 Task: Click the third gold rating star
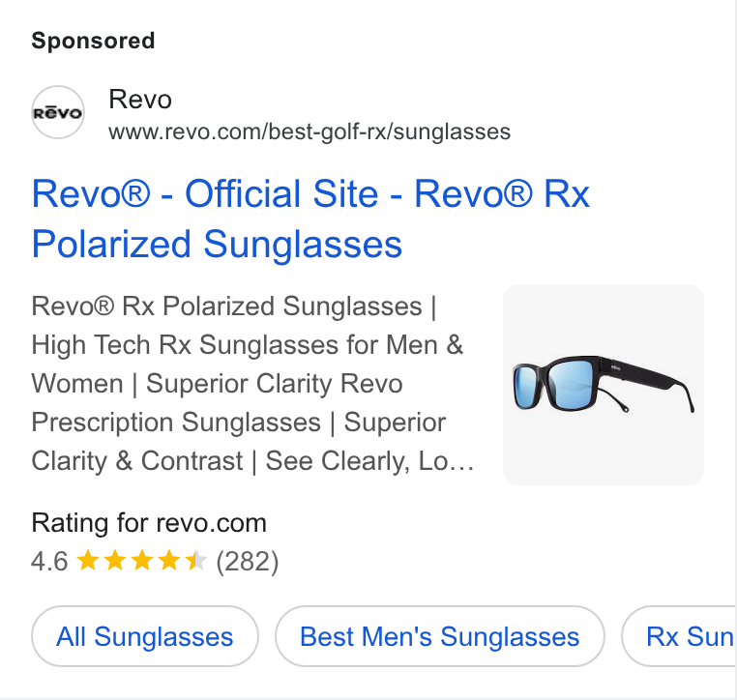click(142, 561)
